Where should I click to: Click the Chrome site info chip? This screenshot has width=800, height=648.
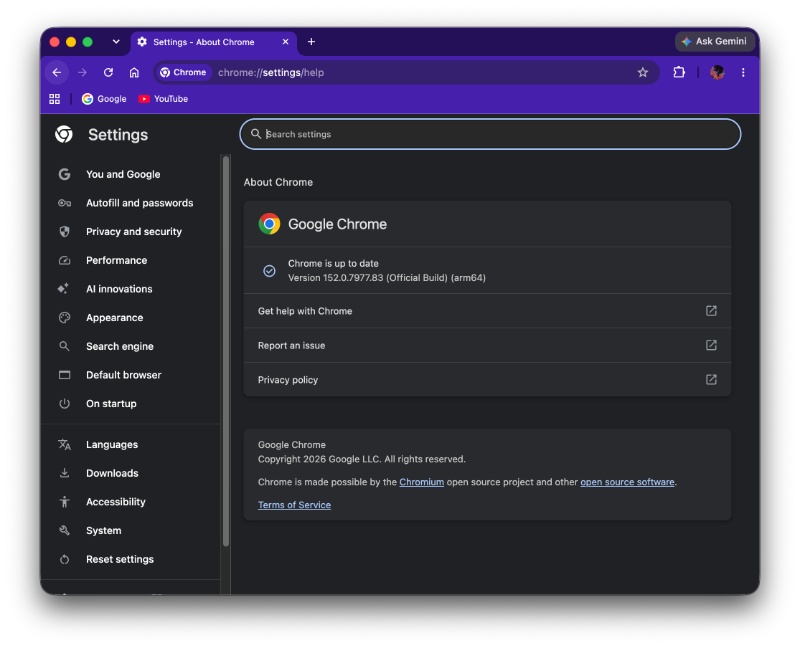pos(183,72)
